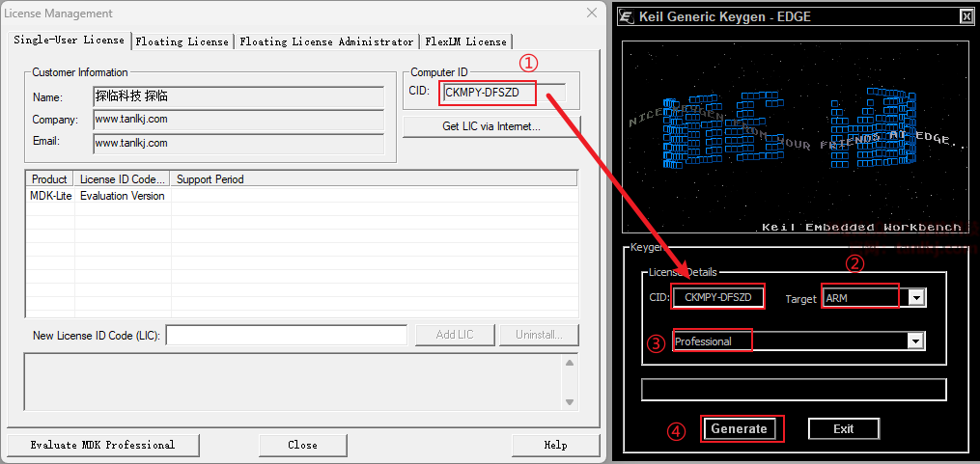Click Generate in the Keil keygen window

pos(739,428)
